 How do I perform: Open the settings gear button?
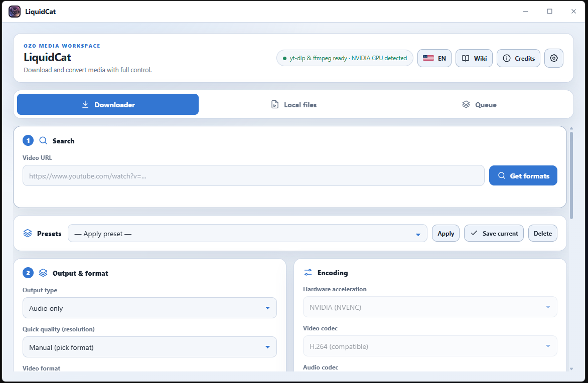click(553, 59)
